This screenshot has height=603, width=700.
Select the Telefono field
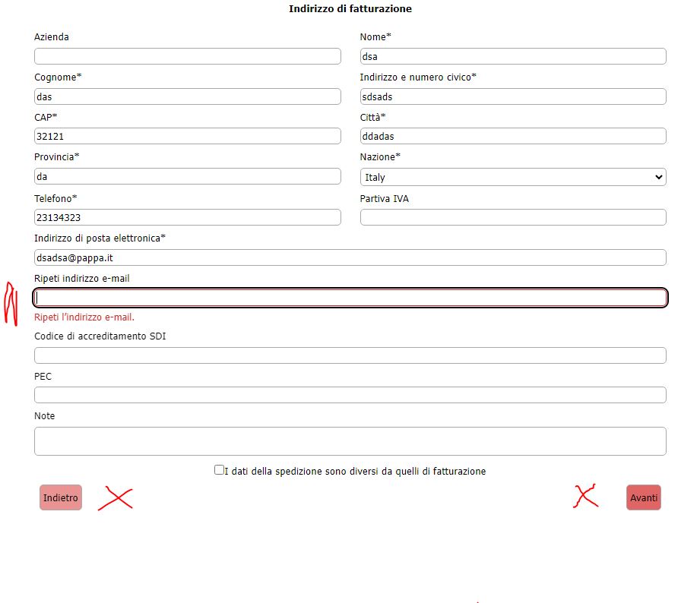pos(188,217)
